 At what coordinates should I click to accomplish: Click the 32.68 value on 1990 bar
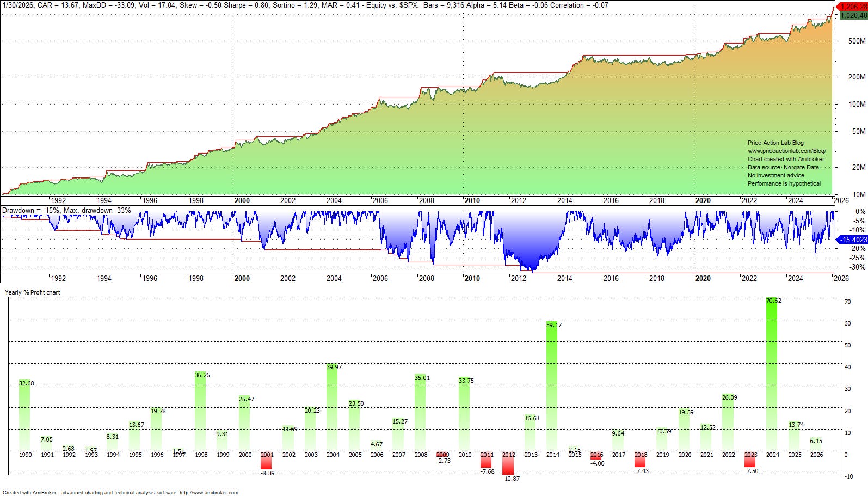[26, 383]
